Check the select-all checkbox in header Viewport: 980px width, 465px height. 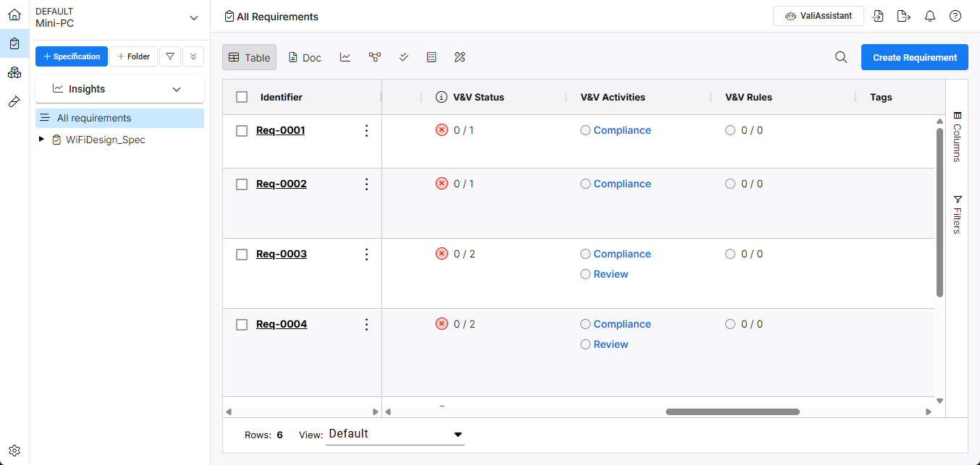click(x=242, y=97)
